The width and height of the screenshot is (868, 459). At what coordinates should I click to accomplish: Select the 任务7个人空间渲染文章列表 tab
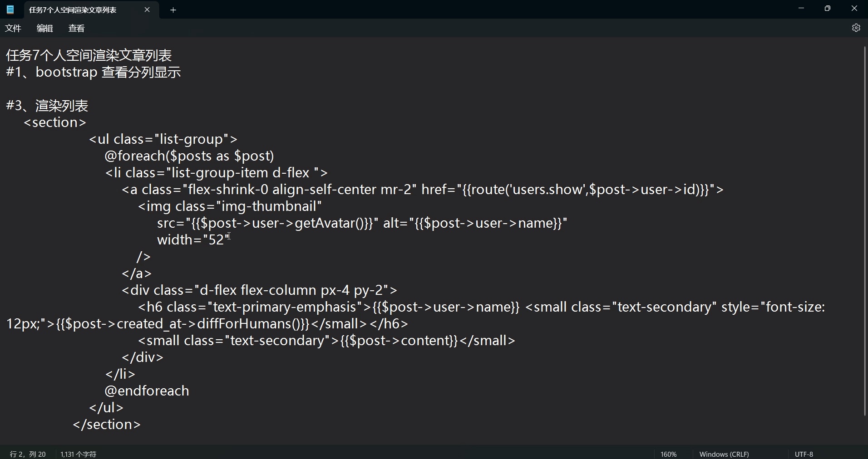click(x=73, y=10)
